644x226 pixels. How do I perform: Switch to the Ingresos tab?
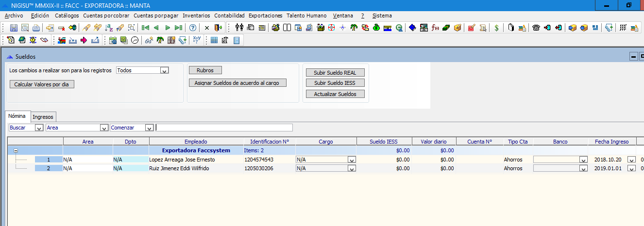point(43,117)
